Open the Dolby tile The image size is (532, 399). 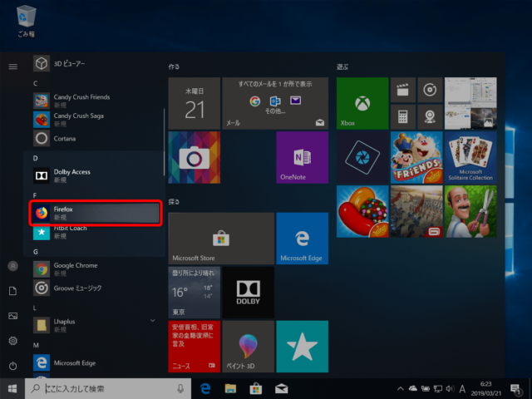click(x=249, y=293)
